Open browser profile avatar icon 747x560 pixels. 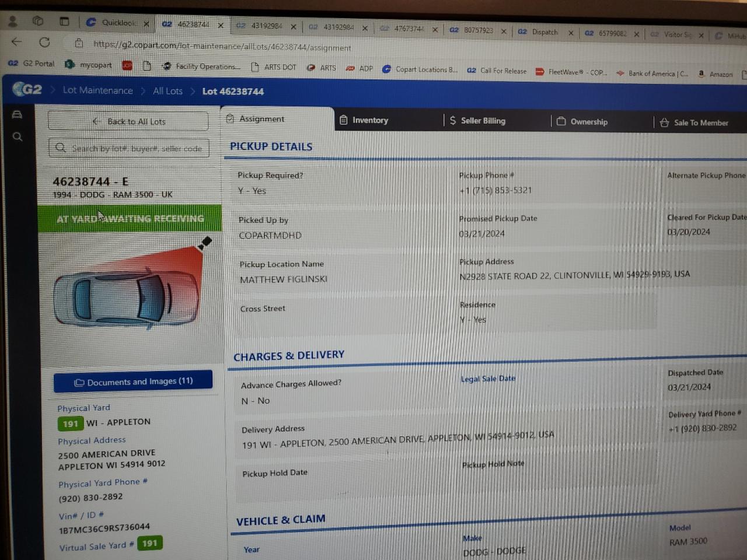(12, 22)
